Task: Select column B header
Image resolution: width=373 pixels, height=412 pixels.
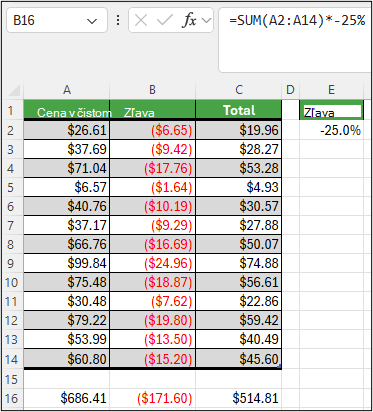Action: [152, 90]
